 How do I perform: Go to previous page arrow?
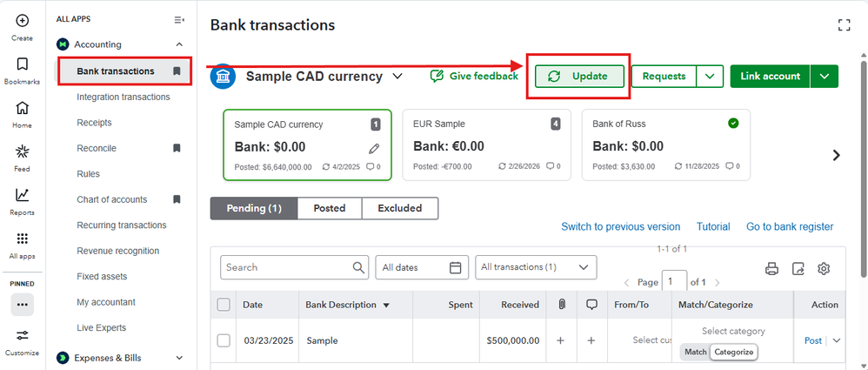click(626, 282)
